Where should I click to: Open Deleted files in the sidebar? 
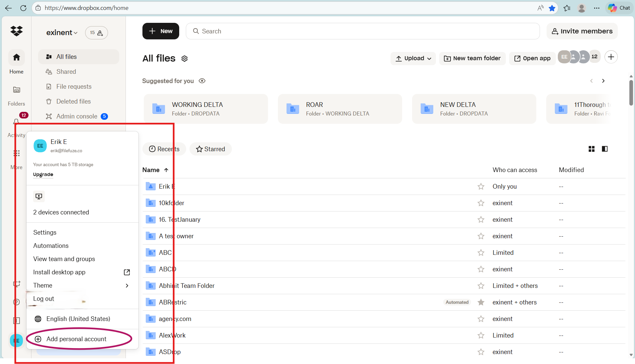[x=73, y=101]
